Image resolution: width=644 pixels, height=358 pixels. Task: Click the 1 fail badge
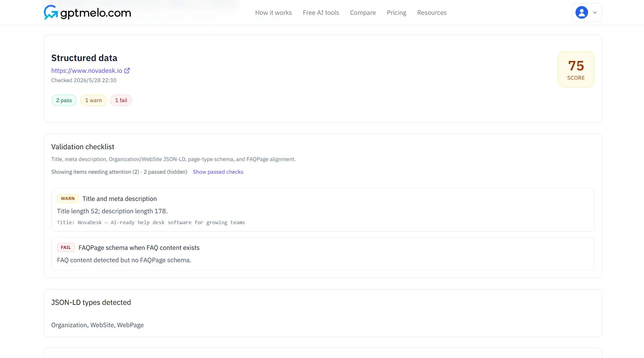(121, 100)
